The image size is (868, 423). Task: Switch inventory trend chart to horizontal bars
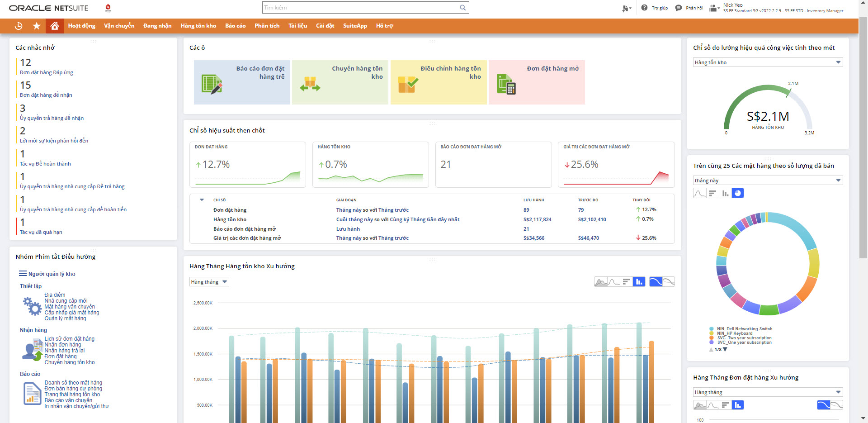pos(626,282)
